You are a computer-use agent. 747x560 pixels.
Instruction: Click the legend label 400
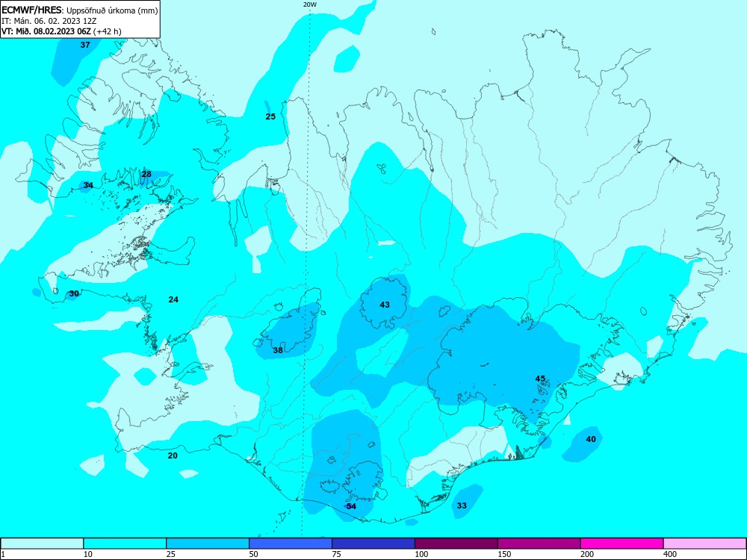coord(670,554)
